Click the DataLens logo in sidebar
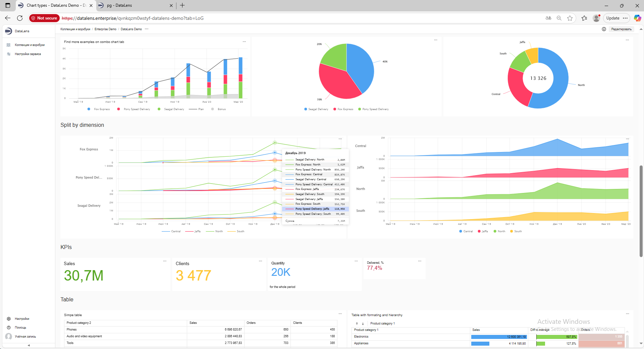Viewport: 644px width, 349px height. 9,31
